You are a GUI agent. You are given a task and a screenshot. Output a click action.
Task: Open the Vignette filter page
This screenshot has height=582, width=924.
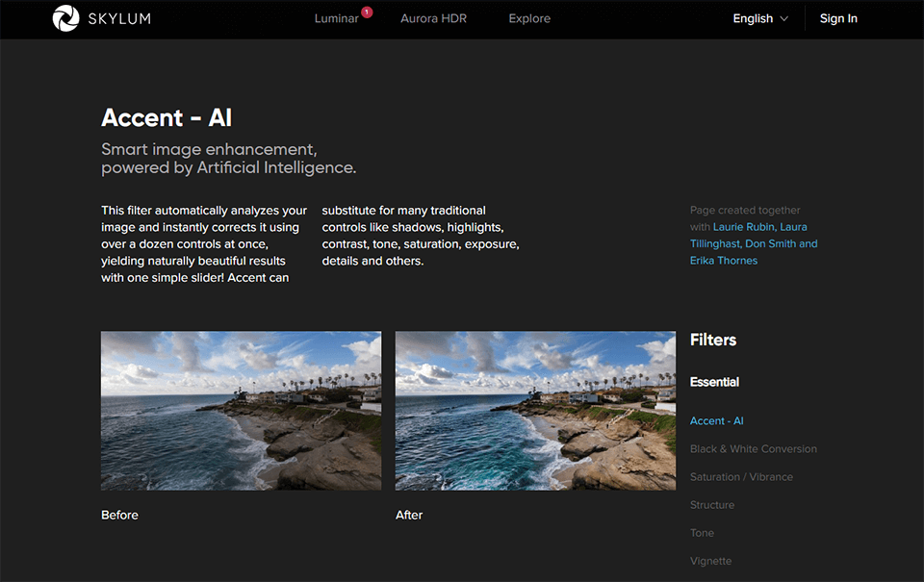710,560
